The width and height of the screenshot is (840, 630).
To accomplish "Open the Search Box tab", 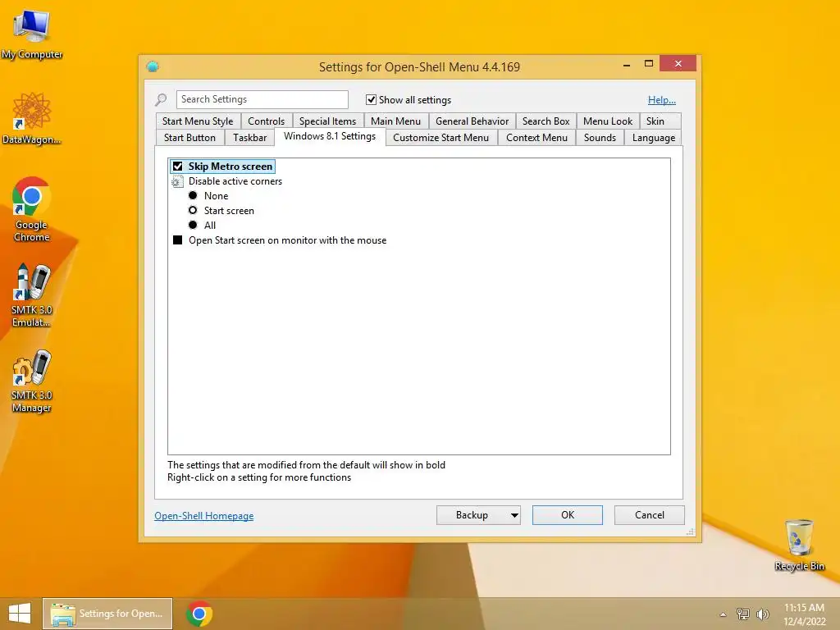I will [546, 121].
